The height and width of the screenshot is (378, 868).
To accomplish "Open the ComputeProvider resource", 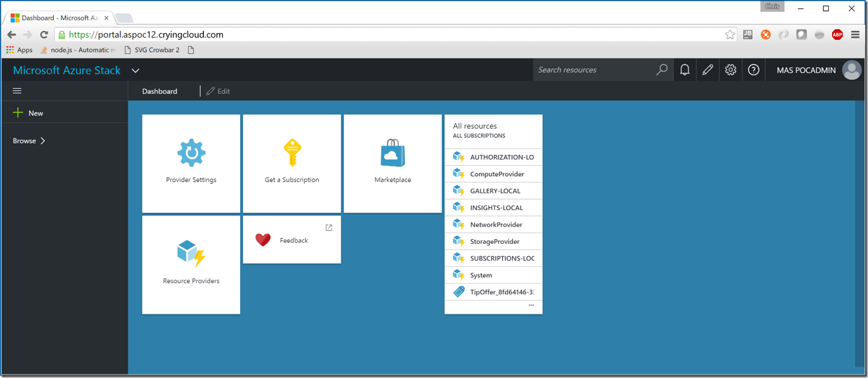I will point(493,174).
